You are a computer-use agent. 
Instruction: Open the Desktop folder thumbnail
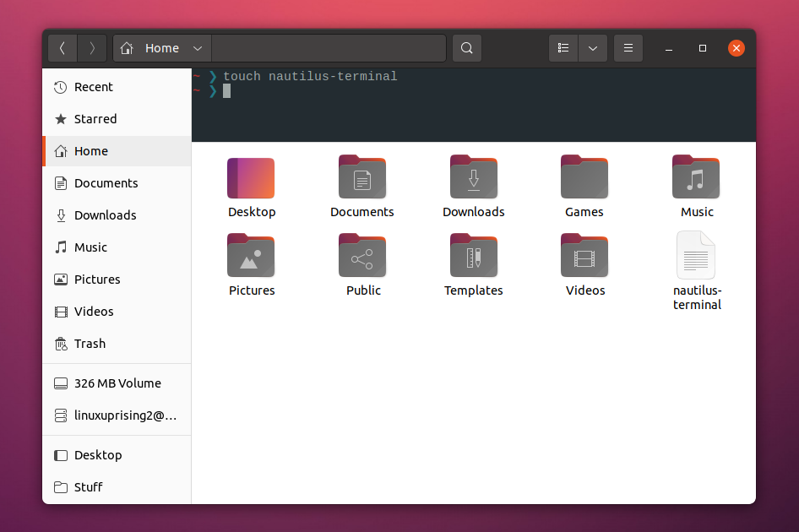(251, 177)
